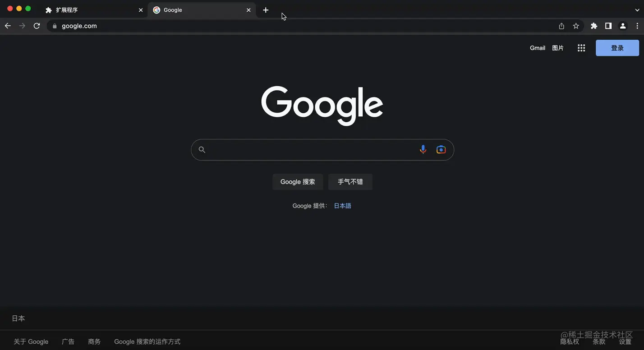Bookmark this page with the star icon
644x350 pixels.
pyautogui.click(x=576, y=26)
